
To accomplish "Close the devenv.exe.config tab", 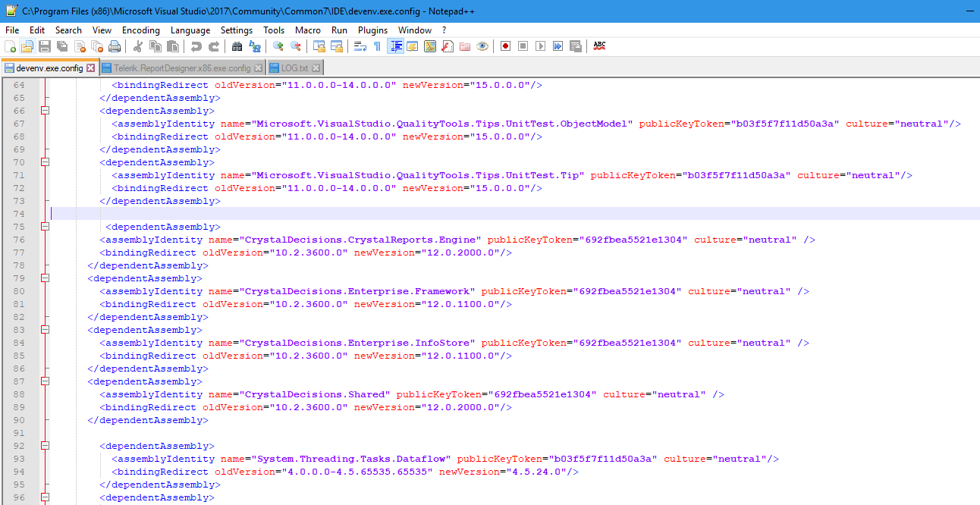I will tap(91, 68).
